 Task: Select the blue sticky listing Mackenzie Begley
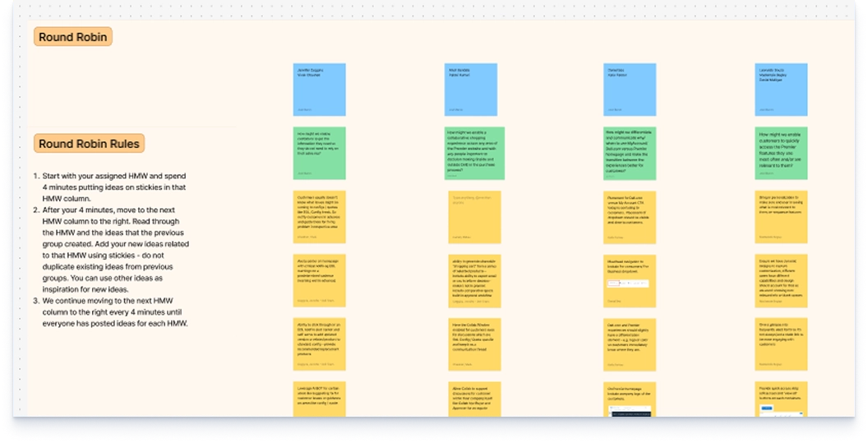781,90
